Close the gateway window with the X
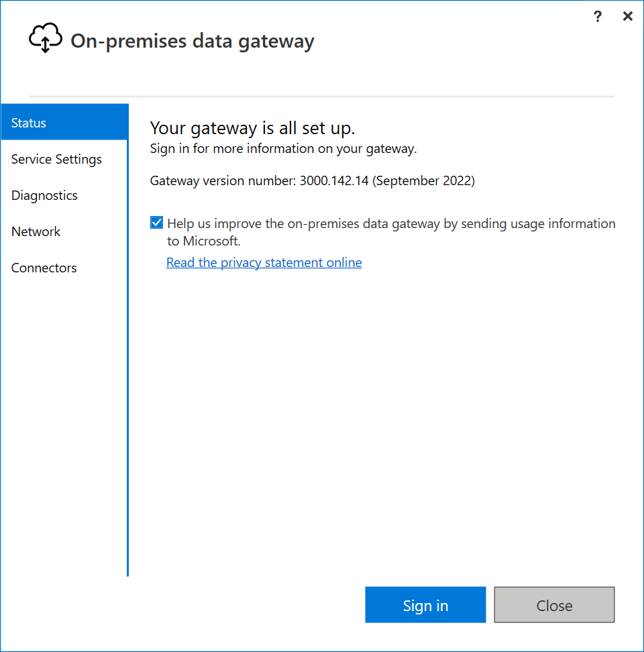The height and width of the screenshot is (652, 644). point(627,16)
